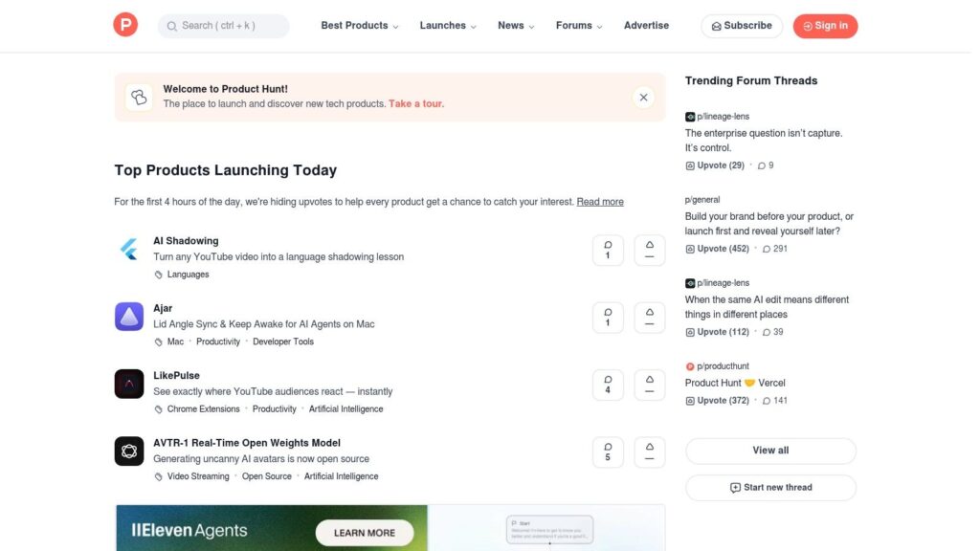Click the LikePulse product logo
The image size is (980, 551).
[x=129, y=385]
